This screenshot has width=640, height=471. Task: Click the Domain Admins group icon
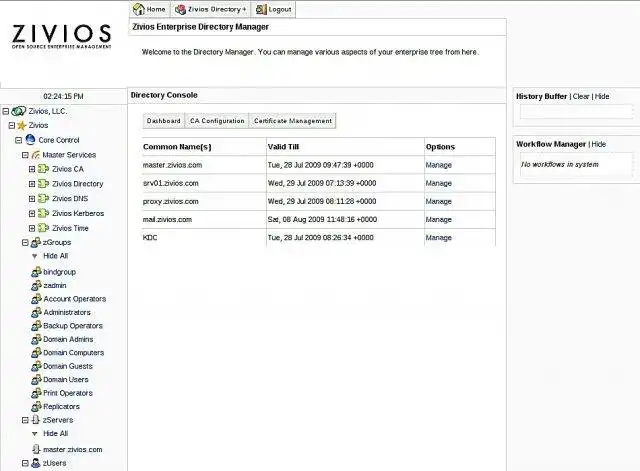pos(36,339)
